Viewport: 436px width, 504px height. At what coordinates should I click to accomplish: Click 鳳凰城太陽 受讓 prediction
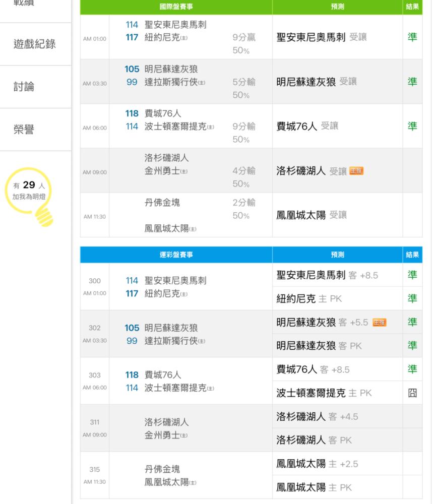312,215
